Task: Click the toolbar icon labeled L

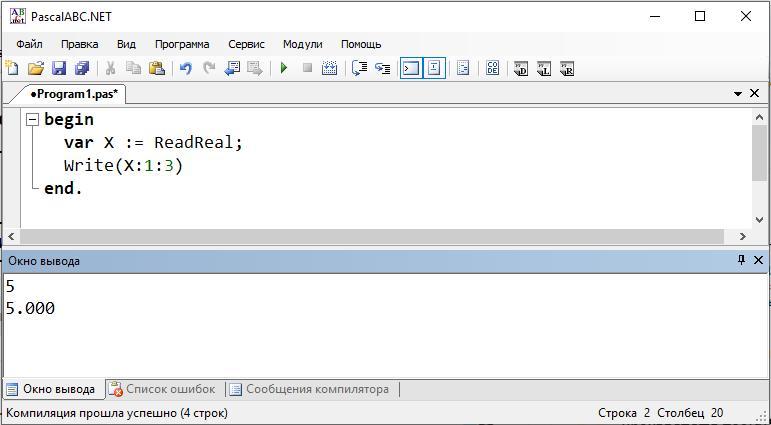Action: [544, 68]
